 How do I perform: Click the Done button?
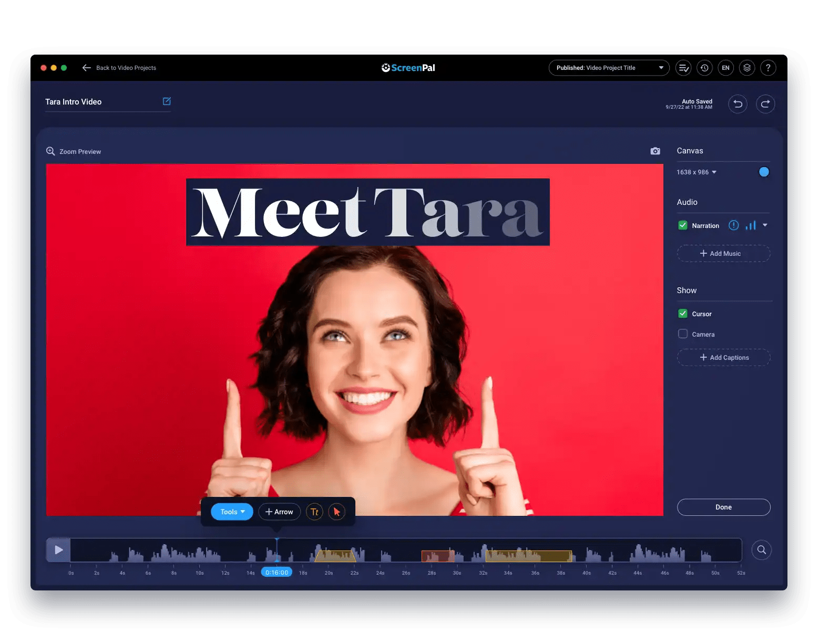(723, 507)
